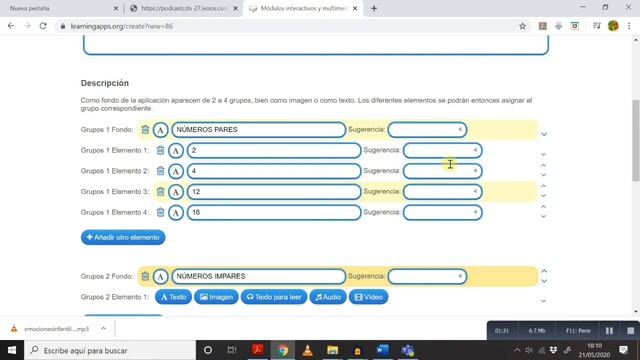
Task: Pause the screen recording
Action: click(609, 331)
